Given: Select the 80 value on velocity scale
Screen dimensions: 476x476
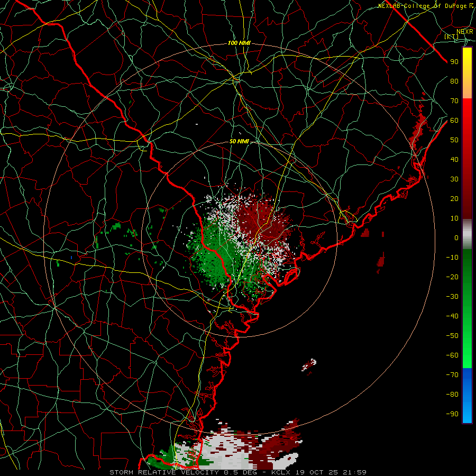Looking at the screenshot, I should [454, 81].
